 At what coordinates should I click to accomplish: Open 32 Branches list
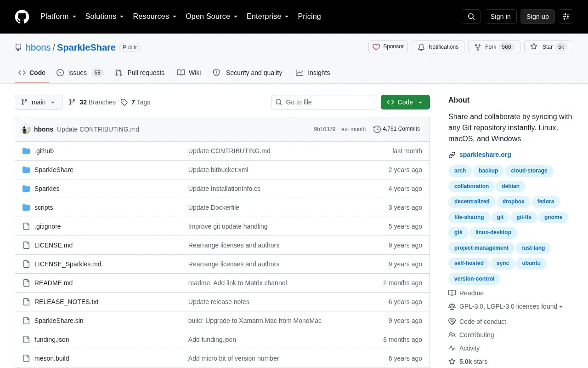92,102
